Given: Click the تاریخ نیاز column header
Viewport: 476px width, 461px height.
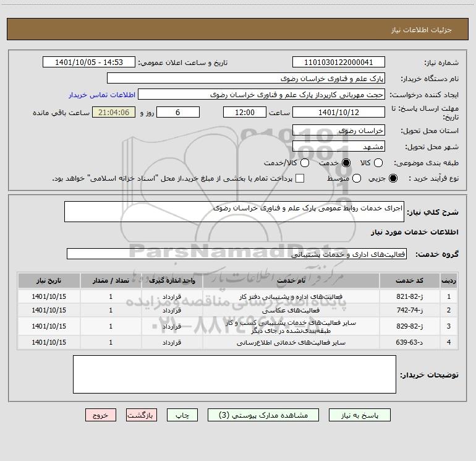Looking at the screenshot, I should click(49, 280).
